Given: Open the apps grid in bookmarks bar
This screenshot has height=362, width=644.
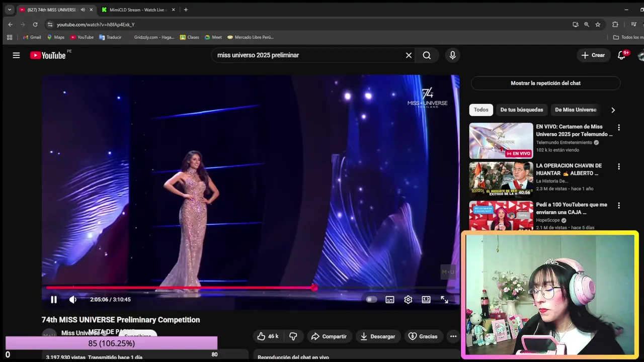Looking at the screenshot, I should click(x=10, y=37).
